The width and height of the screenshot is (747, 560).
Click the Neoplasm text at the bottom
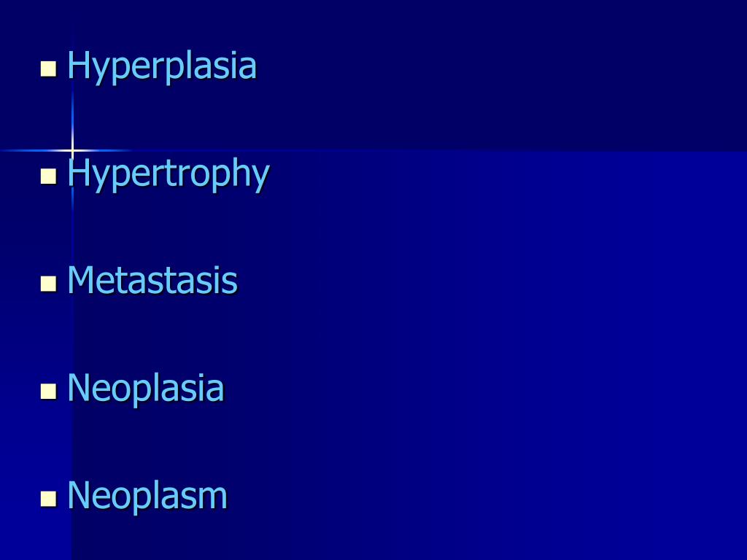coord(147,496)
